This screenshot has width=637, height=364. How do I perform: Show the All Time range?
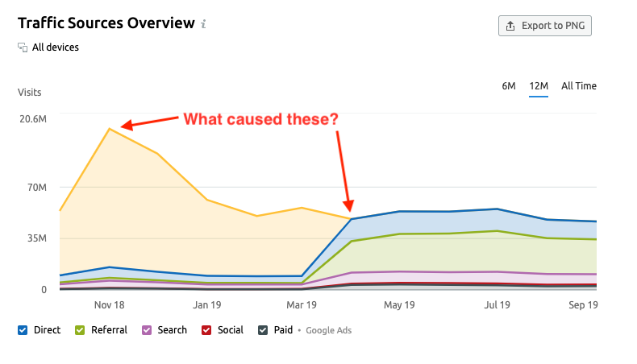[579, 86]
